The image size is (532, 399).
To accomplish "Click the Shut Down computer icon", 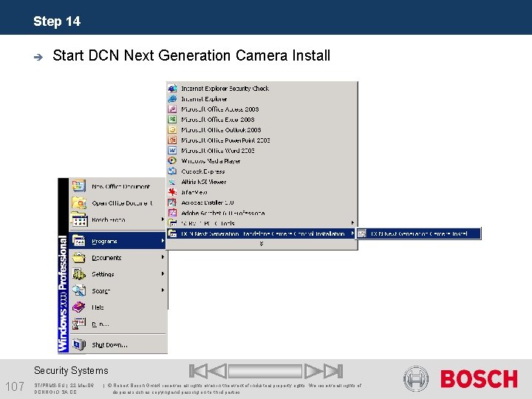I will tap(79, 345).
